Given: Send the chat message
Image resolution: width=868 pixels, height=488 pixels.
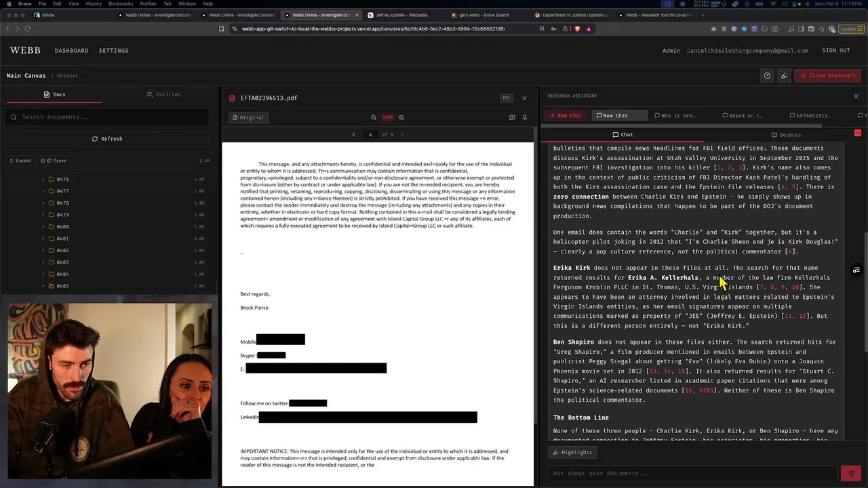Looking at the screenshot, I should click(850, 473).
